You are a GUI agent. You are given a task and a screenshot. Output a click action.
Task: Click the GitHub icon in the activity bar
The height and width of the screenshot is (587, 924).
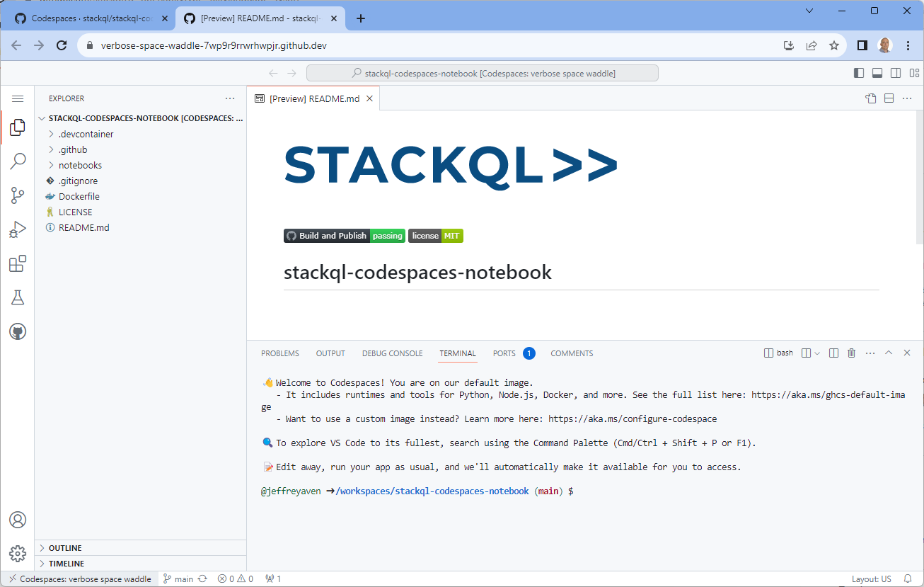click(17, 331)
